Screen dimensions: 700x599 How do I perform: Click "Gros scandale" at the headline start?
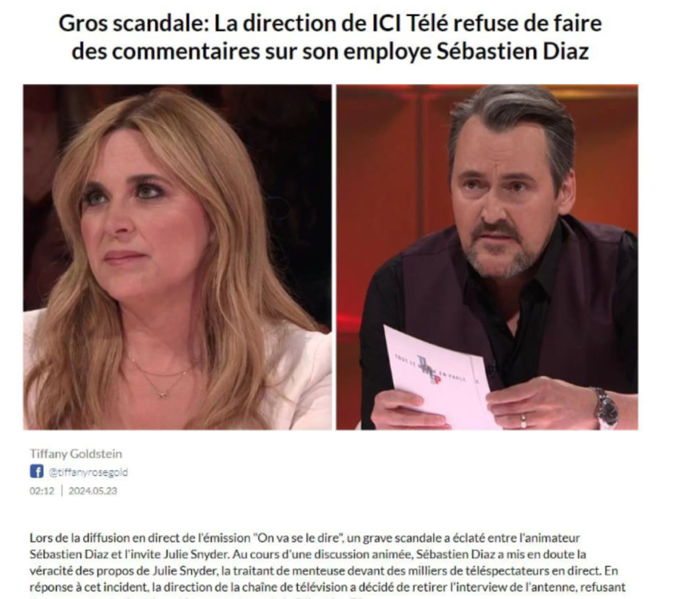click(133, 24)
